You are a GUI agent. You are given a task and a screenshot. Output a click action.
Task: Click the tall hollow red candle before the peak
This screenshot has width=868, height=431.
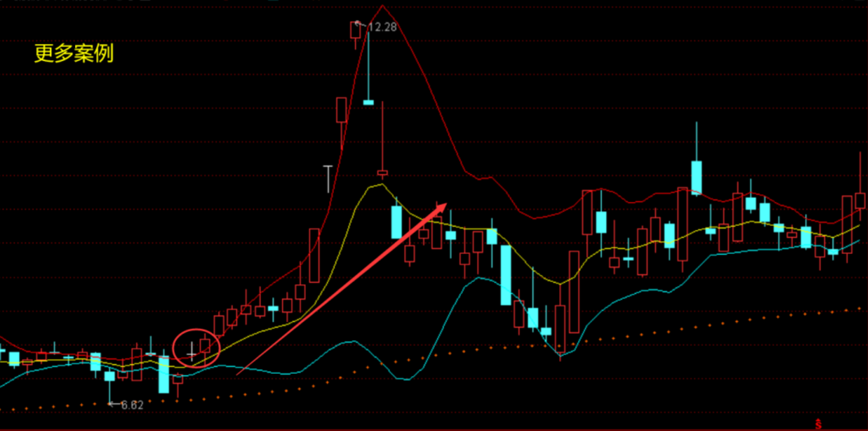[x=314, y=256]
